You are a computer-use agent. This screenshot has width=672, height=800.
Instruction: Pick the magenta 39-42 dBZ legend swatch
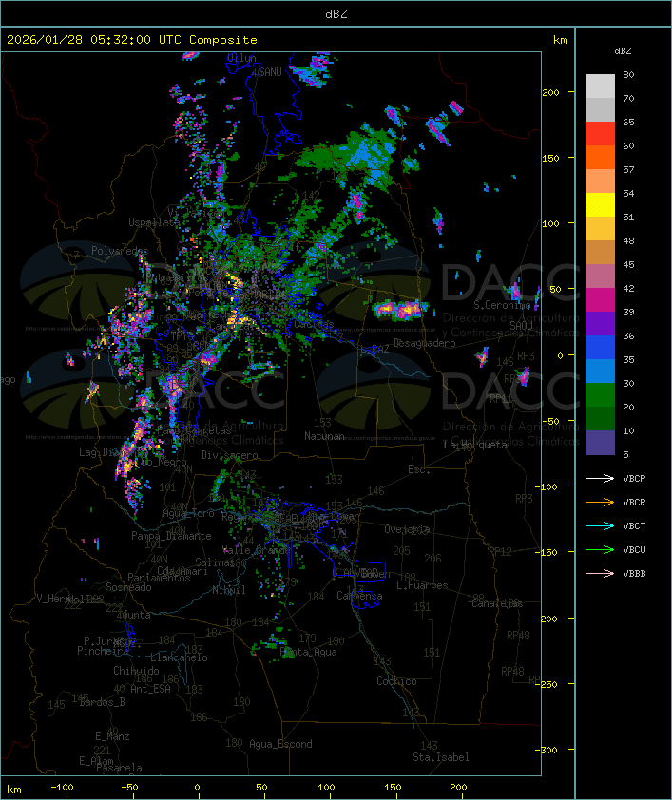tap(600, 300)
